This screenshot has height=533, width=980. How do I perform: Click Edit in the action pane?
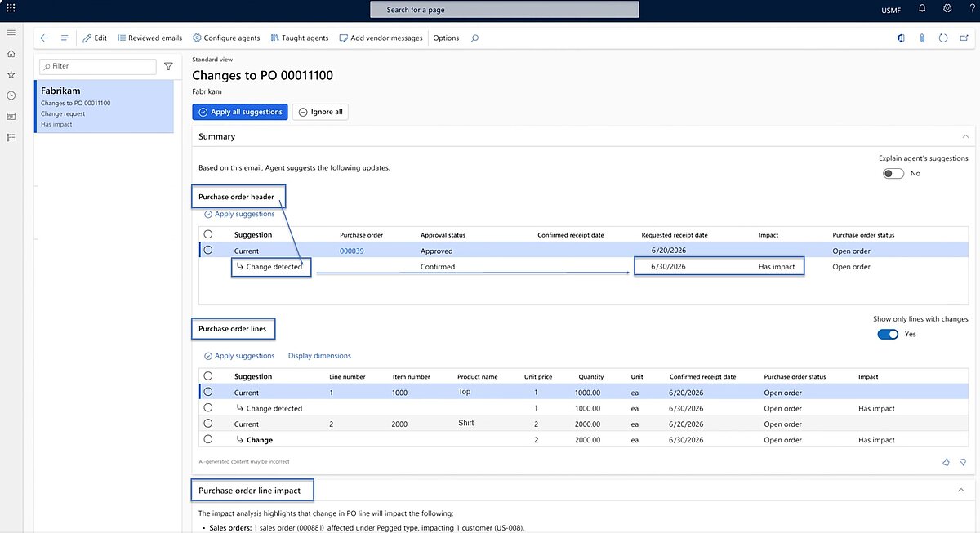pos(95,38)
